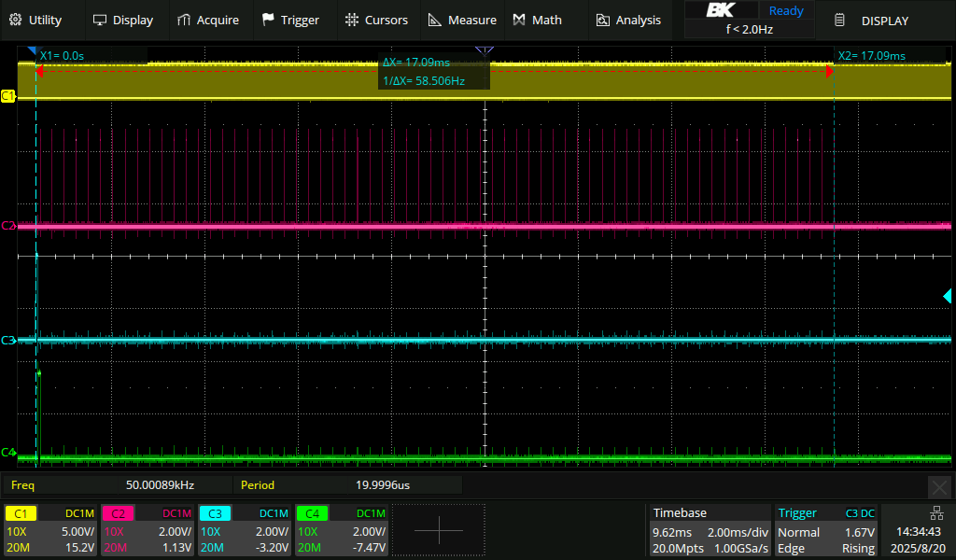956x560 pixels.
Task: Select the C3 channel ground marker
Action: tap(7, 340)
